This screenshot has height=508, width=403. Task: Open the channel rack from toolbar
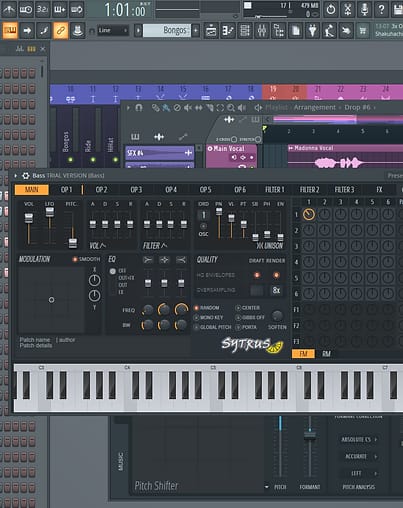pyautogui.click(x=245, y=31)
